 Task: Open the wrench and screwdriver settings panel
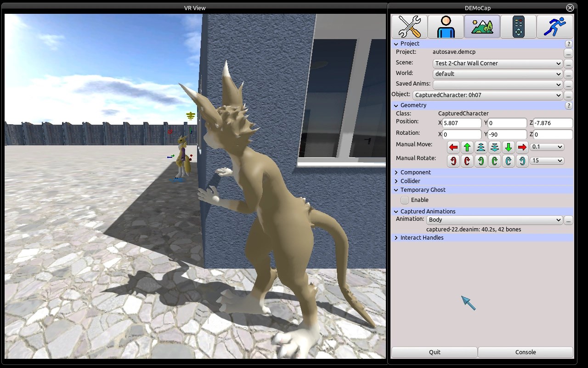pyautogui.click(x=409, y=26)
